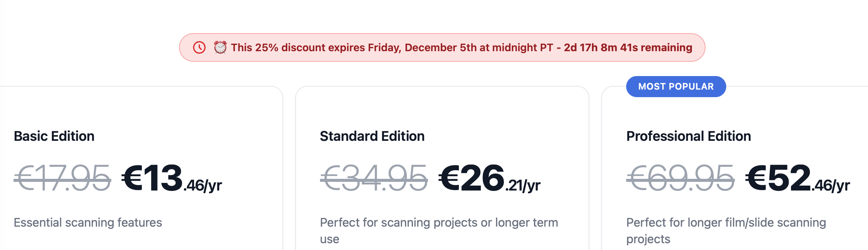Click the "Essential scanning features" description
This screenshot has height=250, width=868.
tap(88, 223)
